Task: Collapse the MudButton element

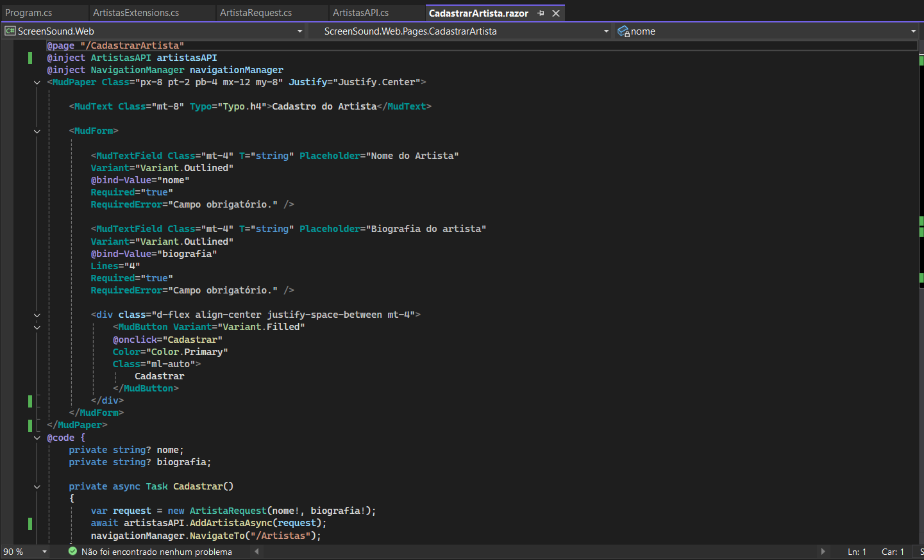Action: (x=37, y=327)
